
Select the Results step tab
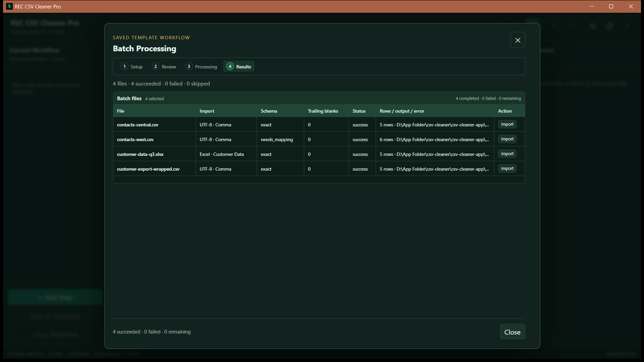(x=239, y=66)
